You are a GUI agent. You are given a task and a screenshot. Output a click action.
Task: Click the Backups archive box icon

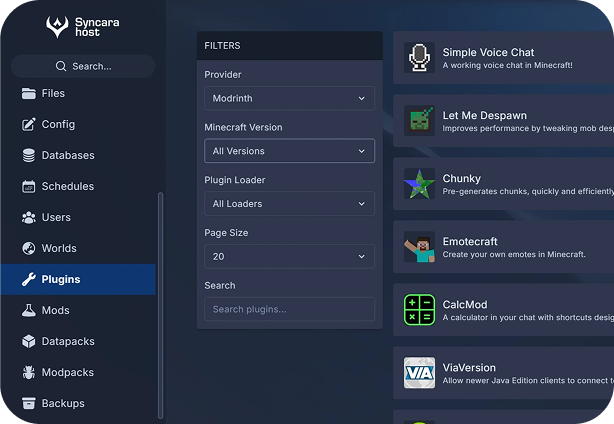point(29,403)
